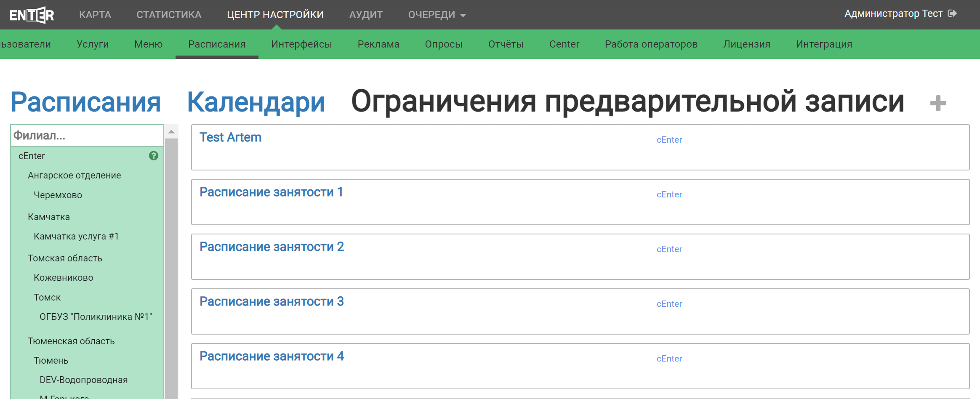Open the Работа операторов tab
Screen dimensions: 980x399
(x=651, y=44)
